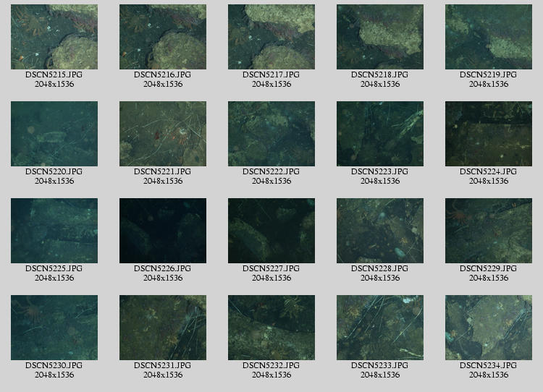543x392 pixels.
Task: Select the DSCN5234.JPG image thumbnail
Action: point(489,328)
